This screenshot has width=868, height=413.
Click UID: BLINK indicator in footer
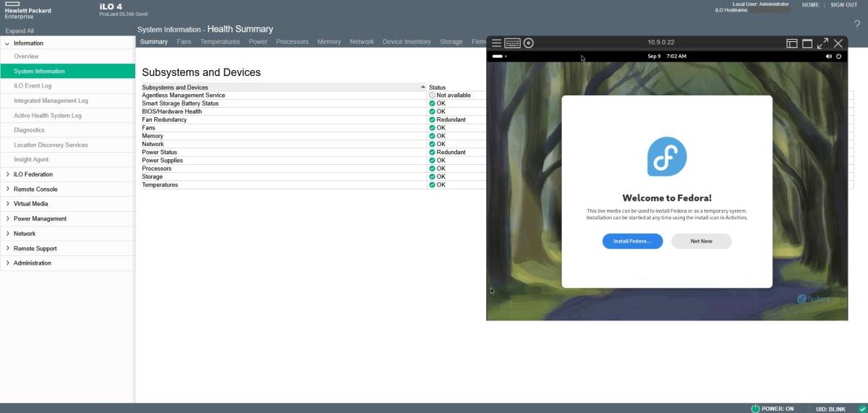coord(830,409)
